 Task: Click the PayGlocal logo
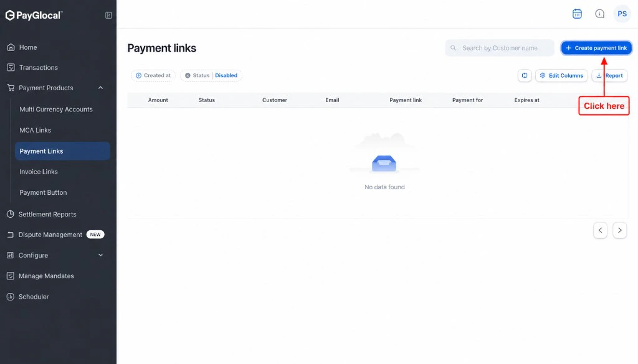coord(34,15)
